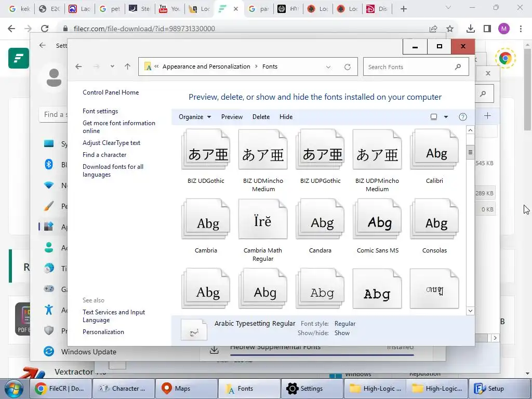Viewport: 532px width, 399px height.
Task: Click the font list scrollbar down arrow
Action: pos(470,311)
